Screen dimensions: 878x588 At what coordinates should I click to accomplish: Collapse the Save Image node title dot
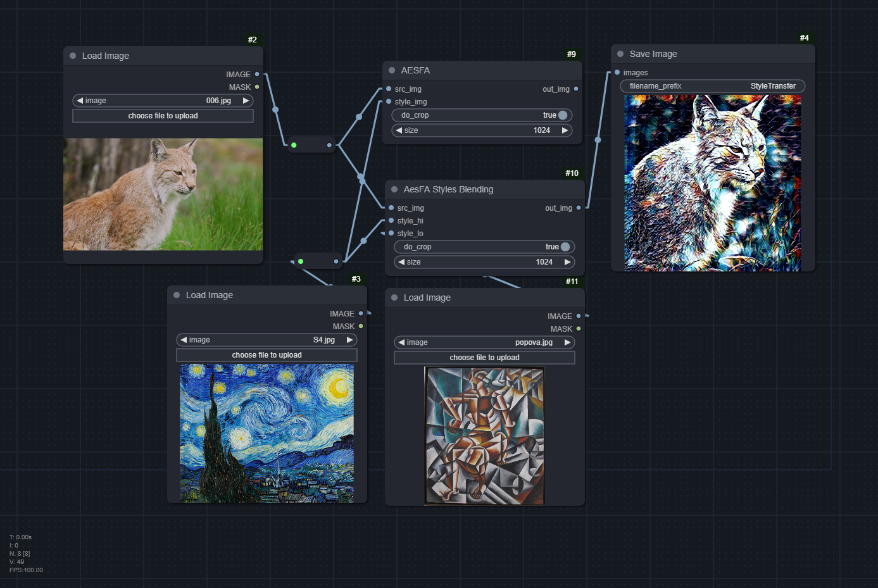[x=620, y=54]
